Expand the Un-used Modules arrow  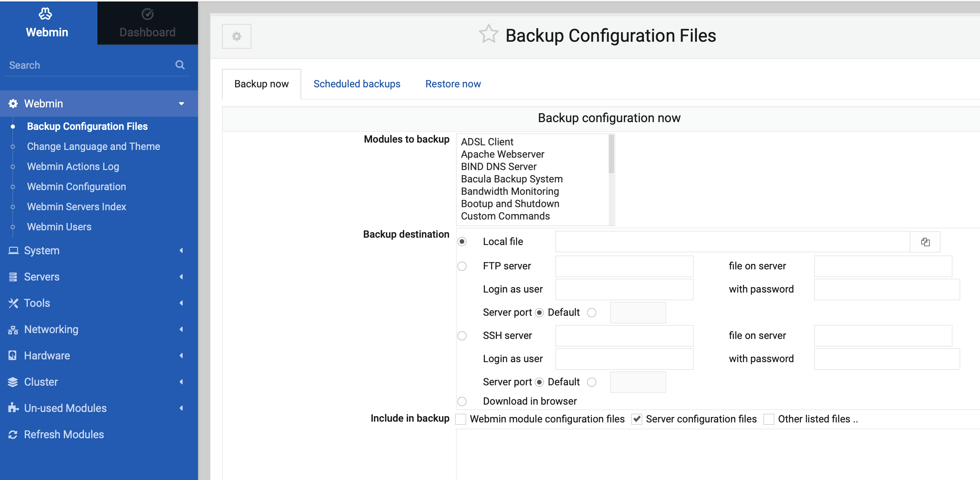pyautogui.click(x=181, y=408)
